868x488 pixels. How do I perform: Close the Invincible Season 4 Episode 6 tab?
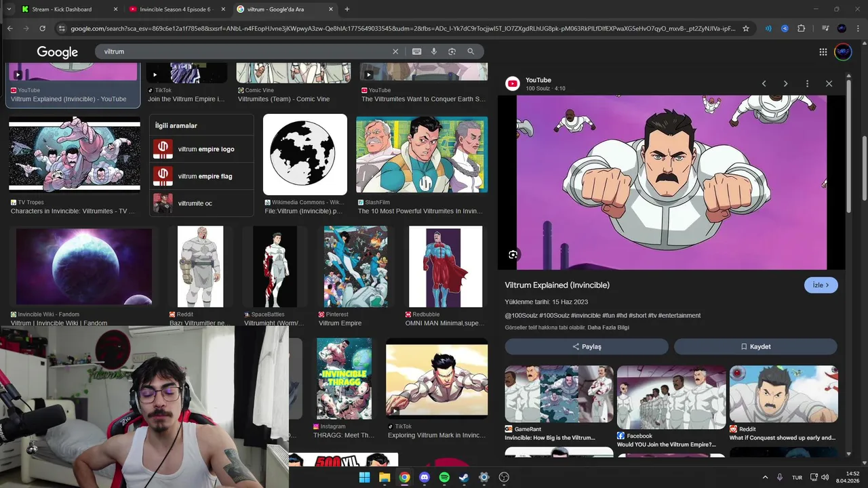click(x=223, y=9)
